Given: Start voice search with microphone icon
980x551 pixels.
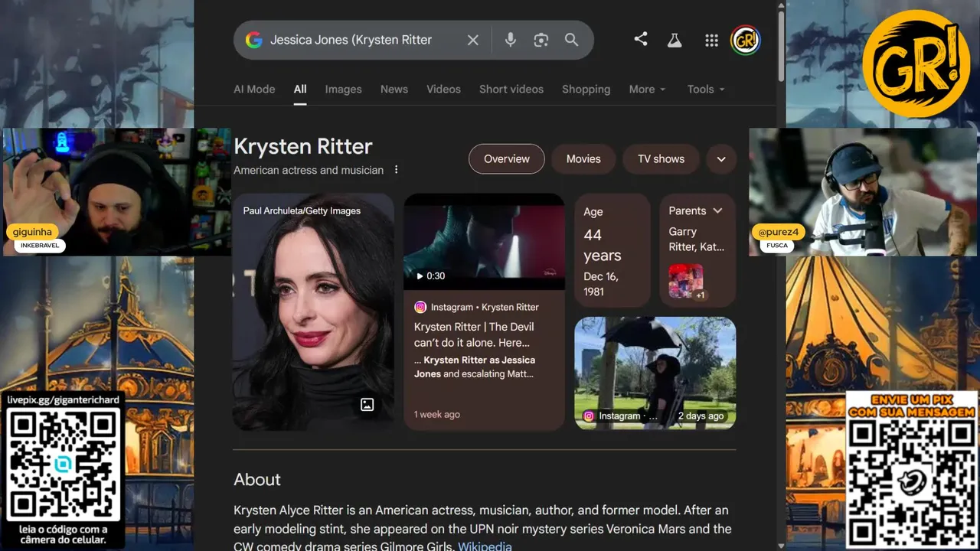Looking at the screenshot, I should click(511, 40).
